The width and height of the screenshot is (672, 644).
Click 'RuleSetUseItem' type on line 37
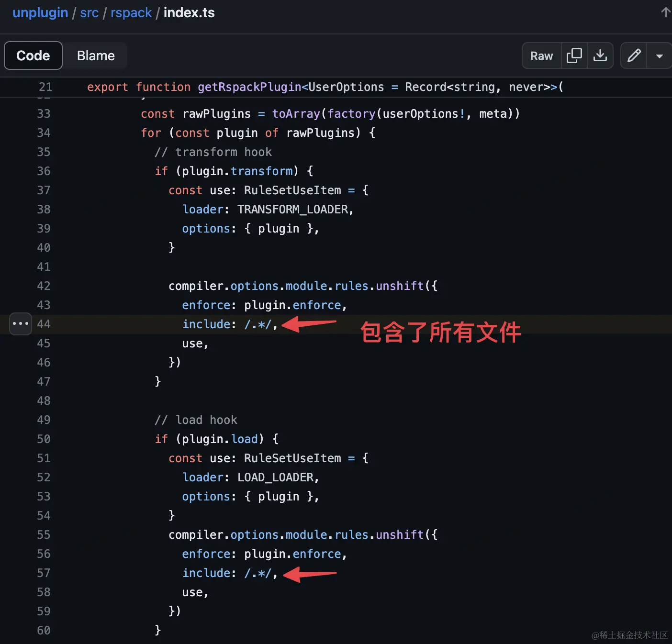pyautogui.click(x=292, y=190)
